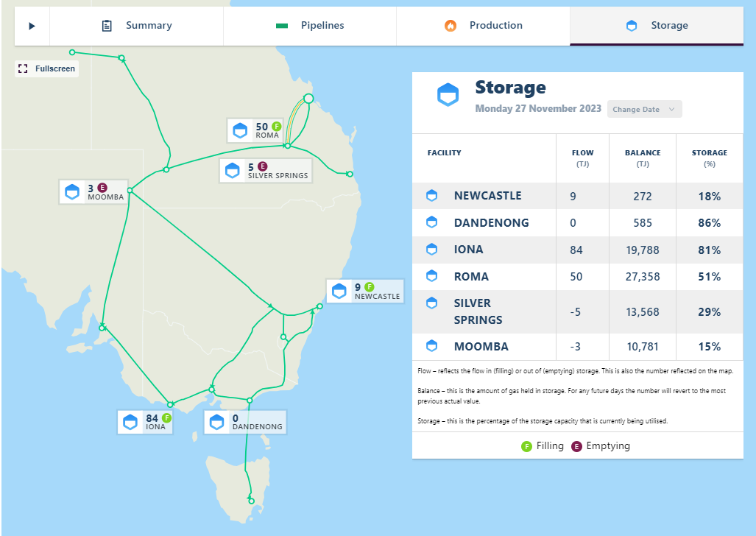Select the Moomba storage marker on the map
Viewport: 756px width, 536px height.
tap(72, 191)
